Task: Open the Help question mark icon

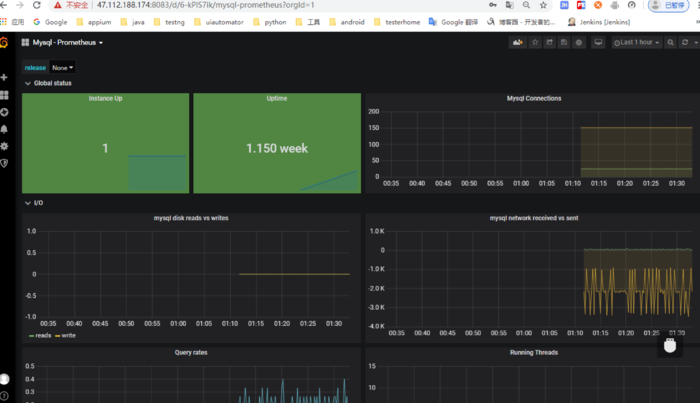Action: 4,395
